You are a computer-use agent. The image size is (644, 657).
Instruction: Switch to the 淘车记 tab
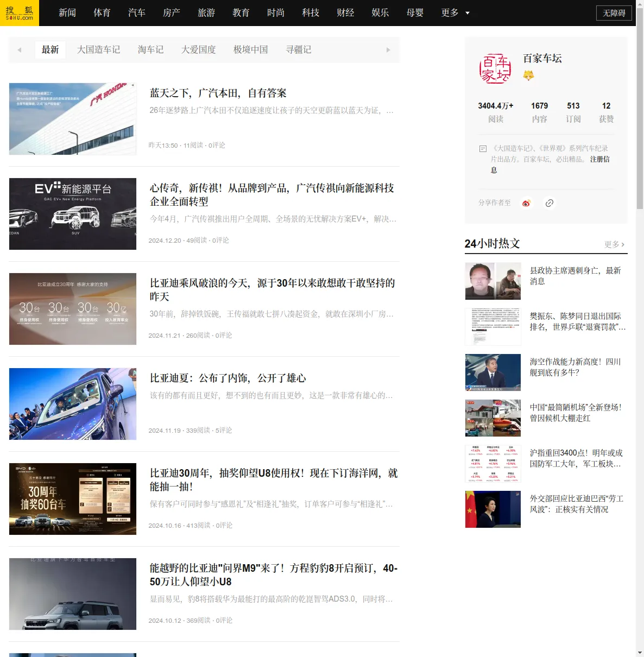click(x=151, y=50)
